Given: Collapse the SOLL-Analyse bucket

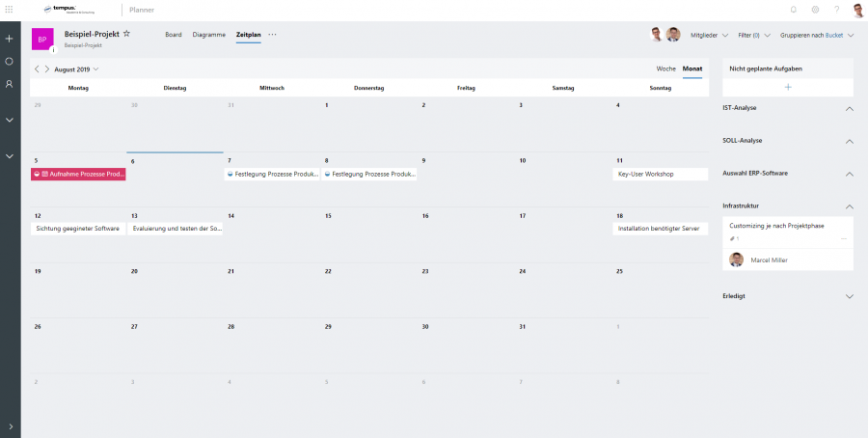Looking at the screenshot, I should [850, 142].
